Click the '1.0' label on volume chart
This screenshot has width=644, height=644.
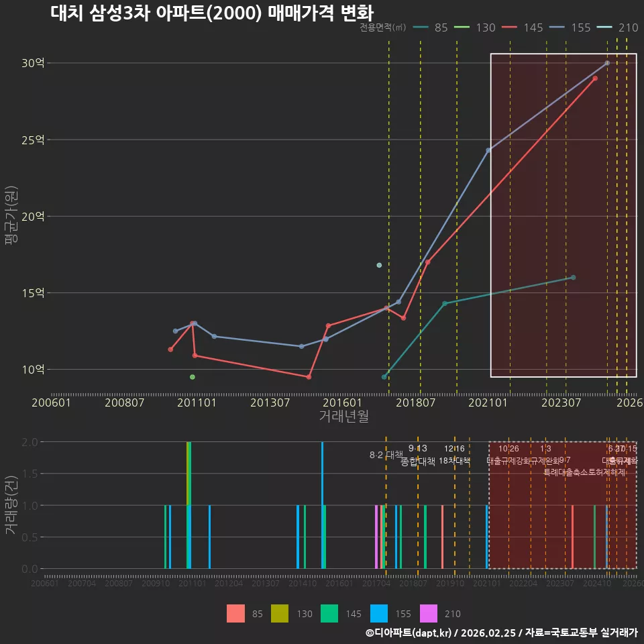[x=30, y=506]
